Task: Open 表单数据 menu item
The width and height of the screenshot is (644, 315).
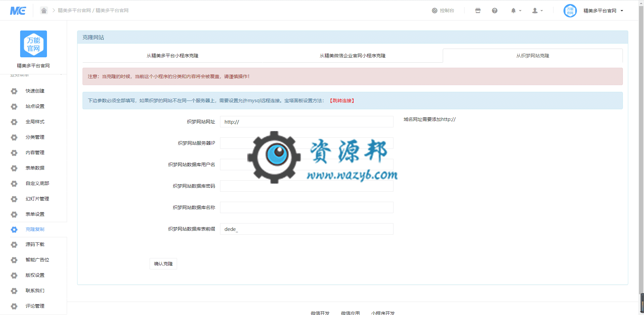Action: pyautogui.click(x=35, y=168)
